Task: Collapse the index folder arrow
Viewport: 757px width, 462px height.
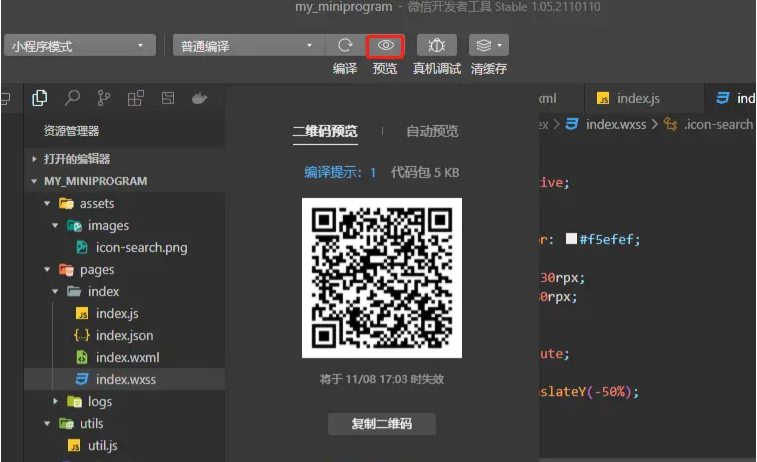Action: (55, 292)
